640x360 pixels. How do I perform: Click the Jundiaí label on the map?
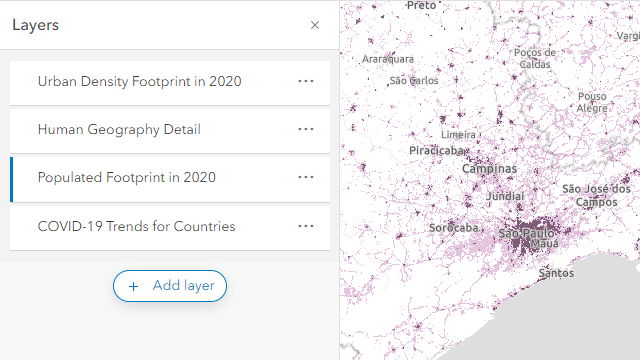[x=505, y=196]
